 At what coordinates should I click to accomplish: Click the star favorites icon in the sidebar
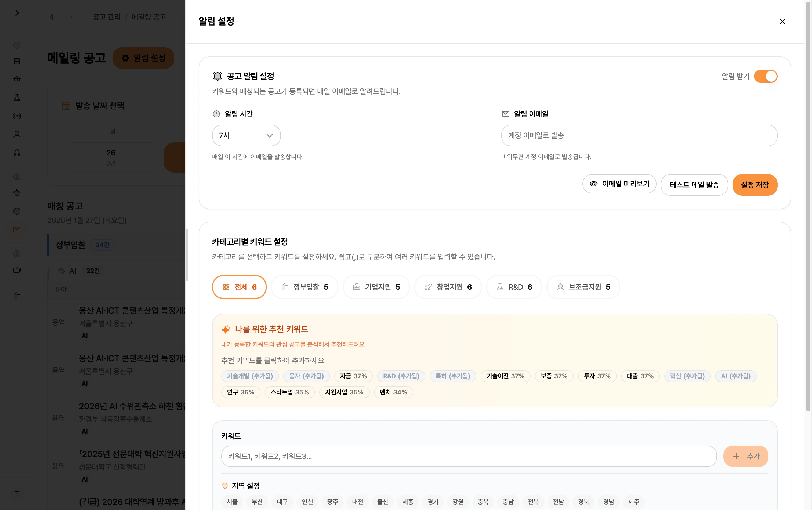pyautogui.click(x=17, y=193)
